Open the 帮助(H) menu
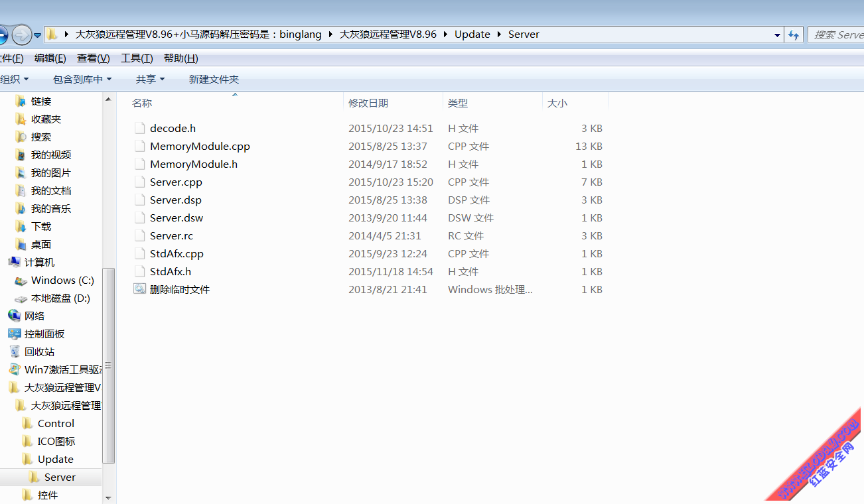The height and width of the screenshot is (504, 864). [181, 58]
